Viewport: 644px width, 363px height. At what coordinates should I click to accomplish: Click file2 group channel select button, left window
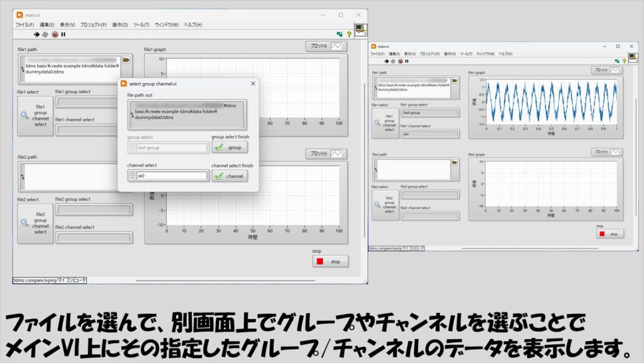[x=35, y=223]
